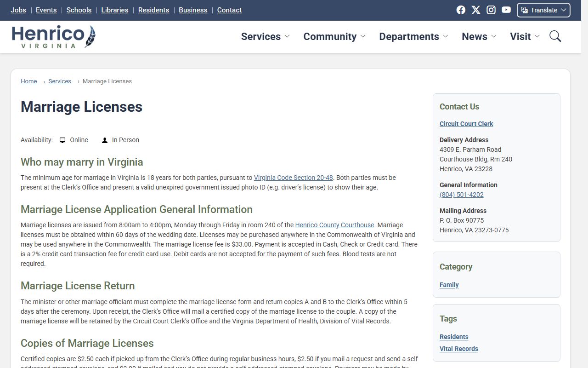Open the Family category link

pyautogui.click(x=449, y=285)
